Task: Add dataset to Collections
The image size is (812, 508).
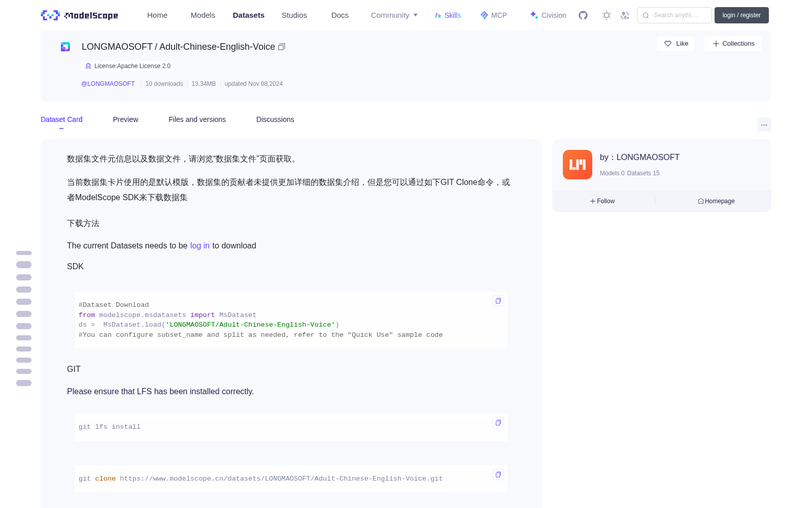Action: tap(733, 44)
